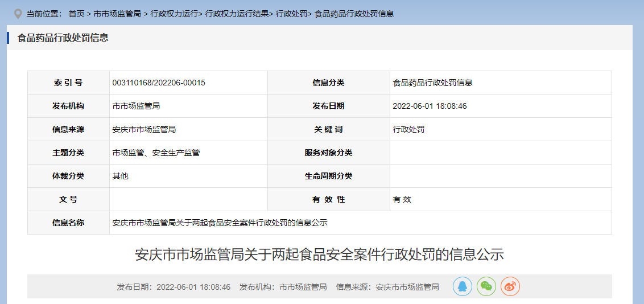The height and width of the screenshot is (304, 644).
Task: Click the 索引号 label cell
Action: (68, 83)
